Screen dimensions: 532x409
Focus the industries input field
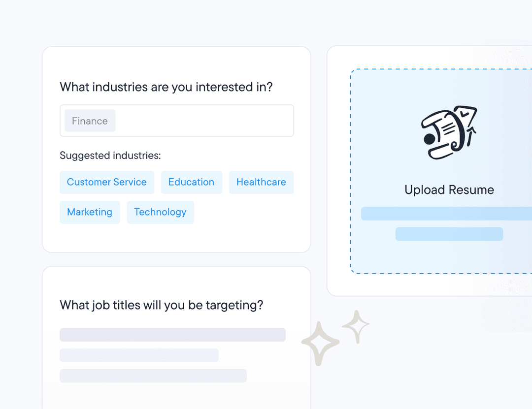pyautogui.click(x=204, y=121)
